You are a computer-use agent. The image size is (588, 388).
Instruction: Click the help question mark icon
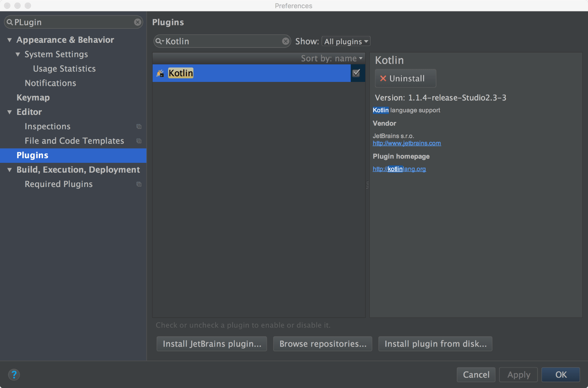(x=14, y=375)
